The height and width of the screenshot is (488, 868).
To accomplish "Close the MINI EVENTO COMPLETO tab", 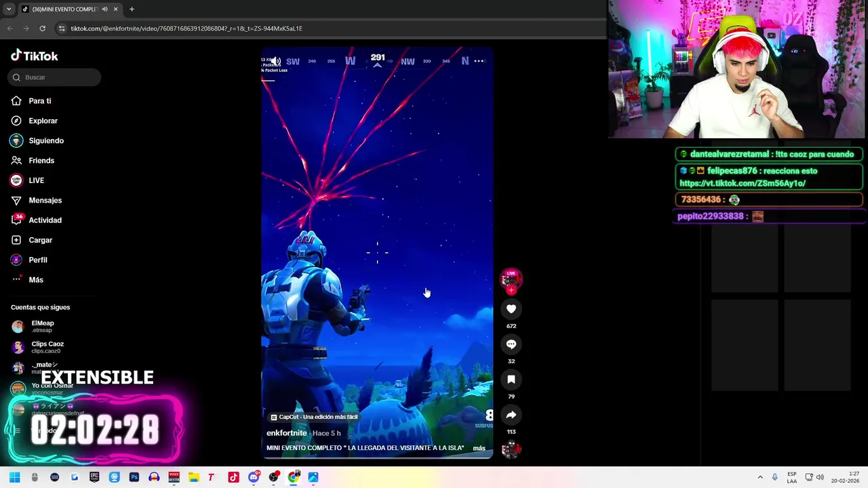I will 115,9.
